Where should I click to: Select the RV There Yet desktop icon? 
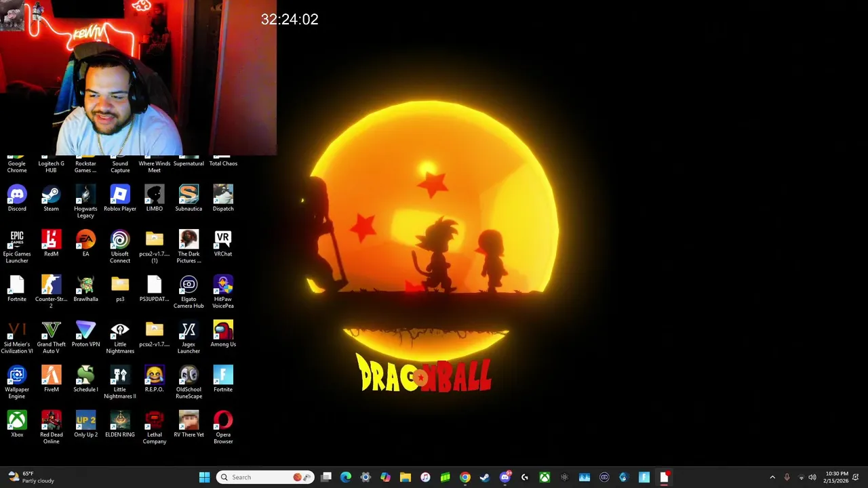[x=189, y=424]
